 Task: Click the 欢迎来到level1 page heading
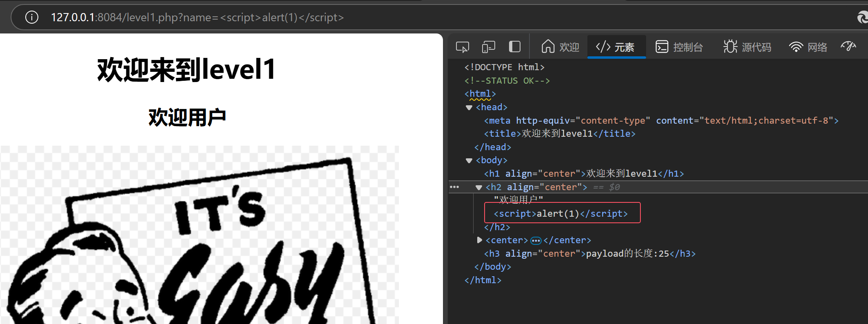(x=187, y=69)
